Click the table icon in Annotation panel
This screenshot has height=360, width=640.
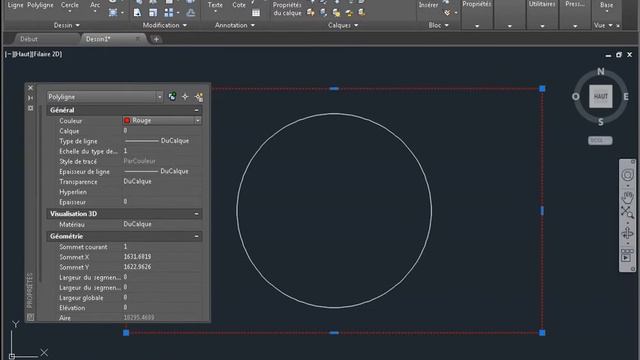pos(256,13)
